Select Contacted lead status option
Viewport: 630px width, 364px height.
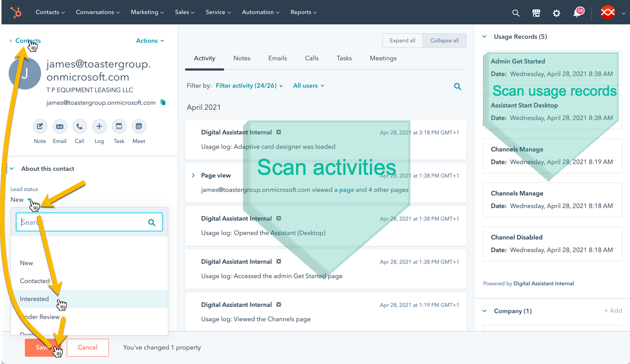click(x=90, y=281)
